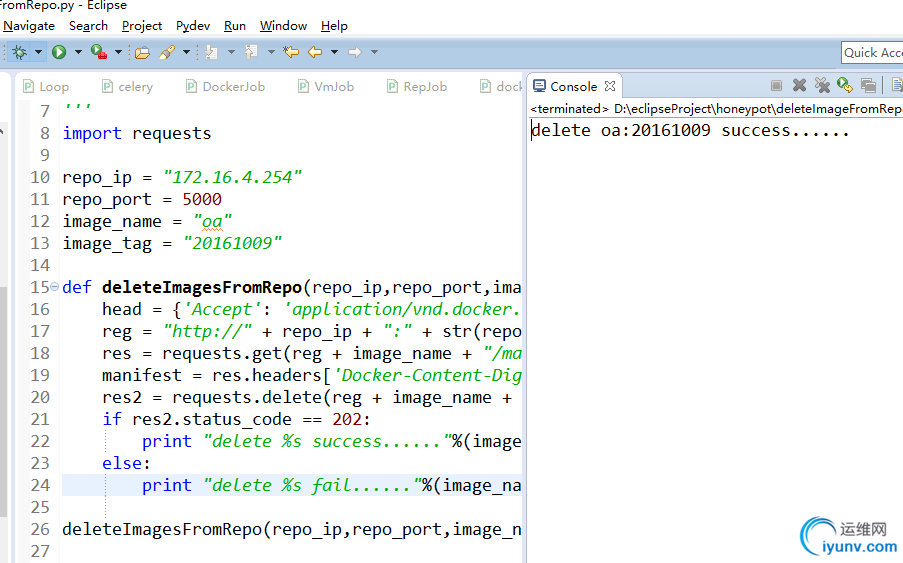
Task: Click 'import requests' on line 8
Action: coord(137,134)
